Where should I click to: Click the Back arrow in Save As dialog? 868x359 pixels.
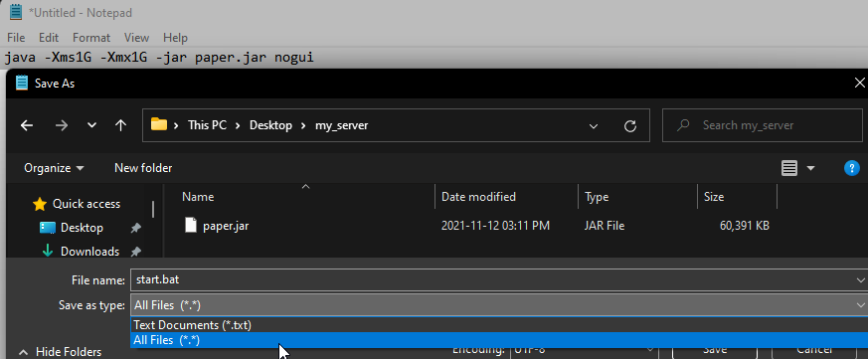(27, 125)
